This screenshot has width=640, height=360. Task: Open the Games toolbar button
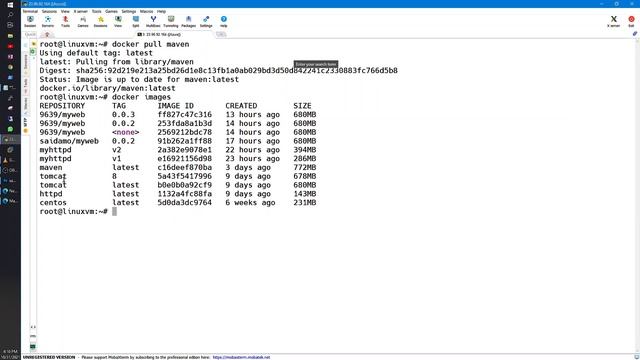pyautogui.click(x=83, y=21)
